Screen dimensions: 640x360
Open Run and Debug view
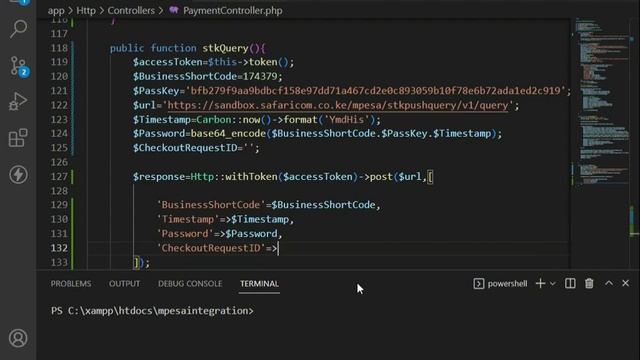[x=18, y=101]
